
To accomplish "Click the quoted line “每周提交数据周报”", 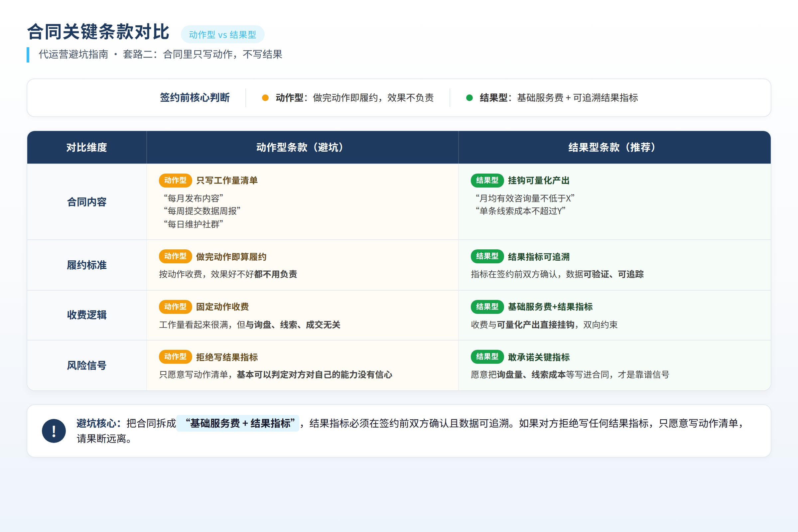I will point(202,211).
